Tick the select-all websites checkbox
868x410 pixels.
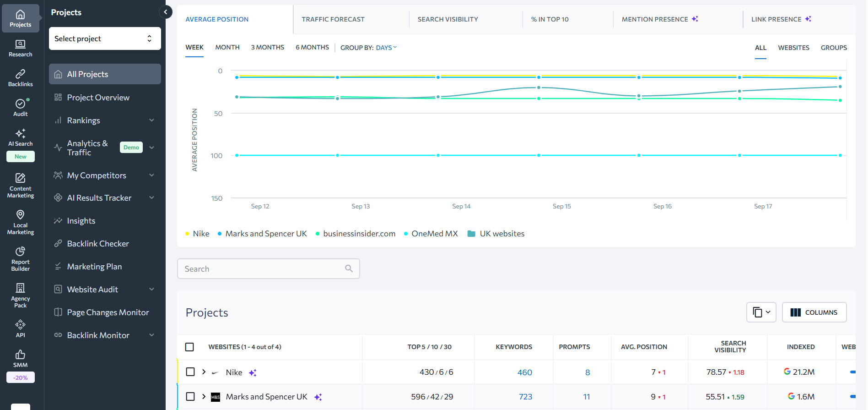[189, 347]
